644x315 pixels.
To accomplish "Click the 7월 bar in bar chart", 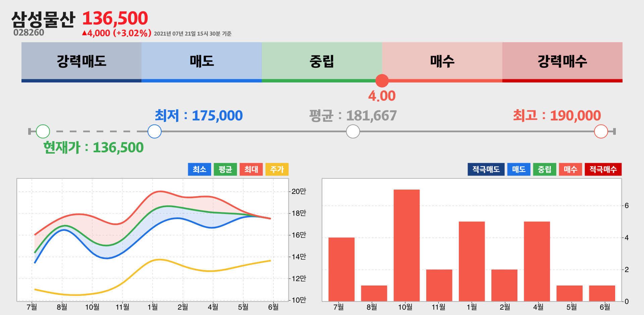I will [x=341, y=269].
